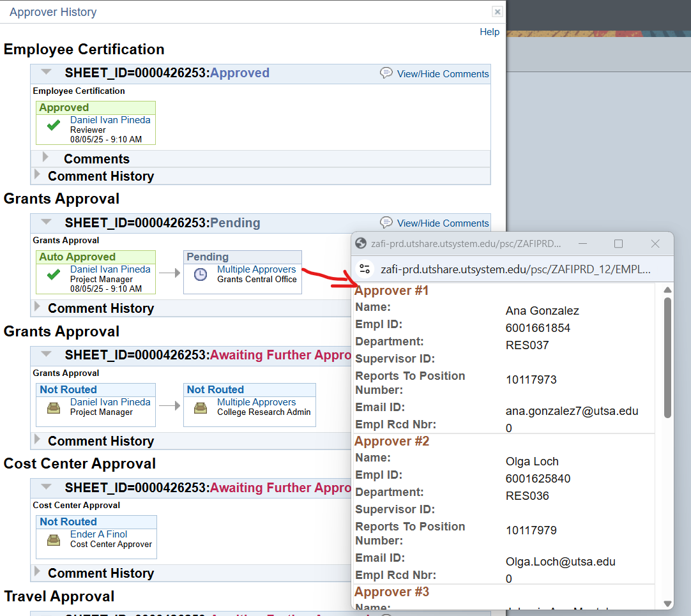Click the Approver #3 heading
Viewport: 691px width, 616px height.
391,592
